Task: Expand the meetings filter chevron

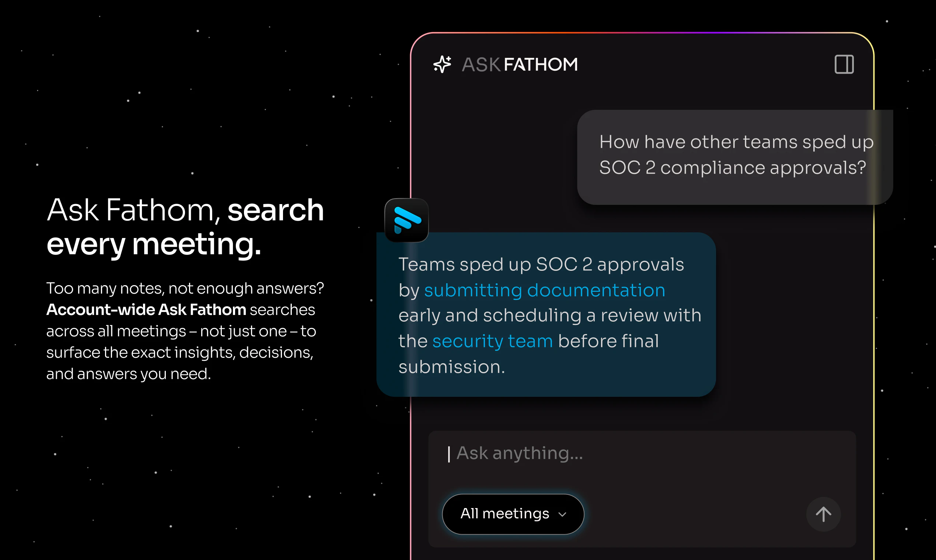Action: tap(563, 514)
